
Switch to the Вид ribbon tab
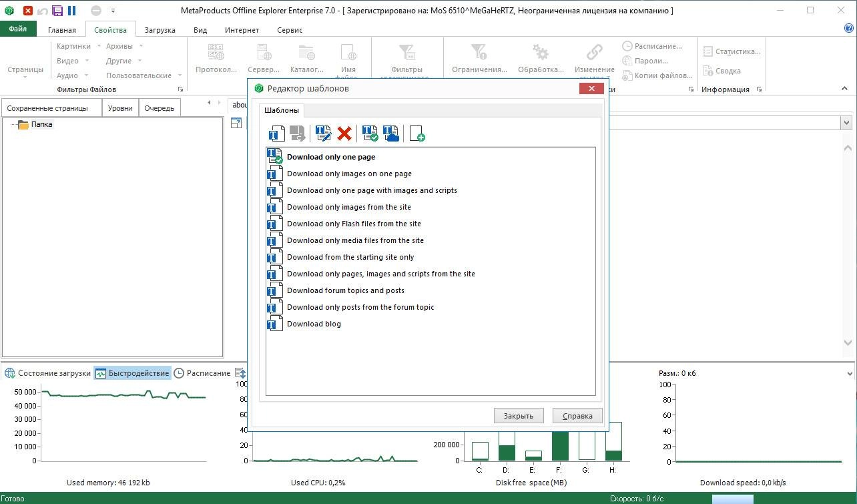[x=200, y=30]
